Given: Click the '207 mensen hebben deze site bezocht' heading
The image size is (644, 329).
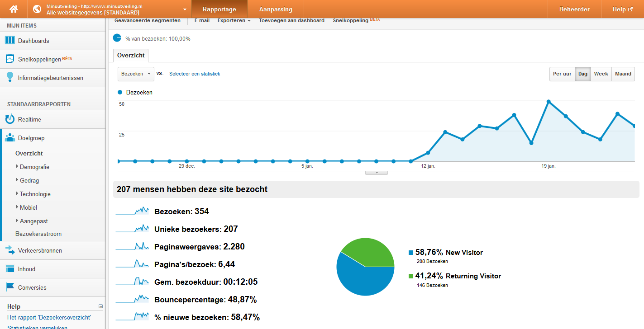Looking at the screenshot, I should point(192,189).
